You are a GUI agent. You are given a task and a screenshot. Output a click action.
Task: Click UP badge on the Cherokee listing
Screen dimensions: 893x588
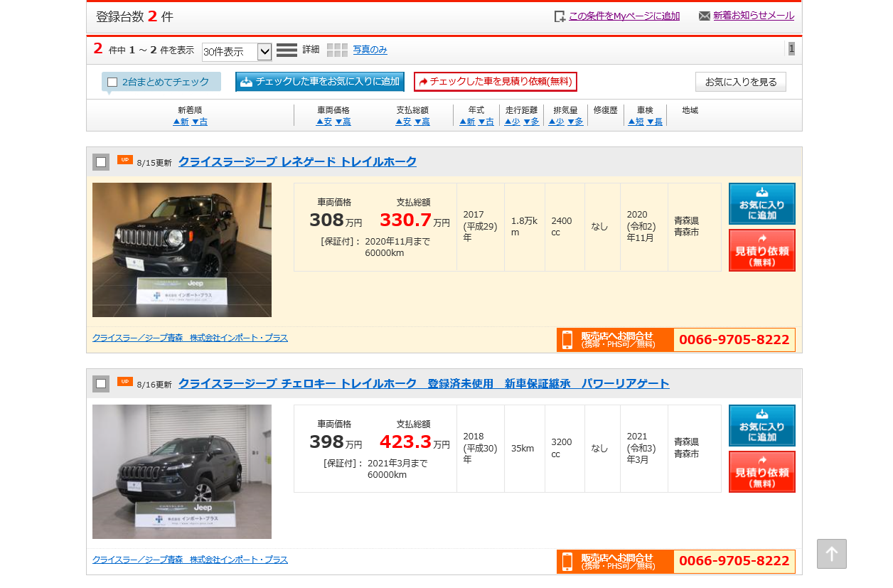click(x=125, y=381)
